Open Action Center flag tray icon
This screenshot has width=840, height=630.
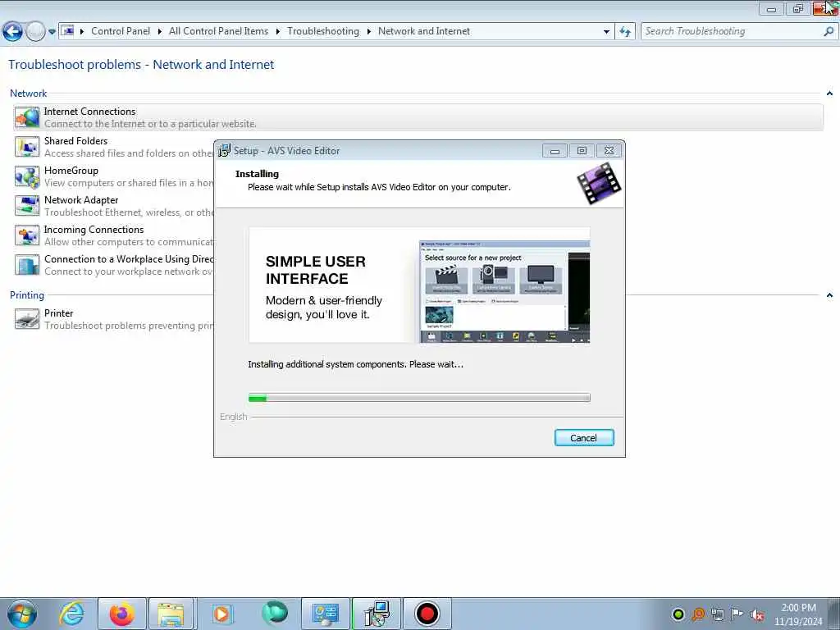pyautogui.click(x=737, y=614)
